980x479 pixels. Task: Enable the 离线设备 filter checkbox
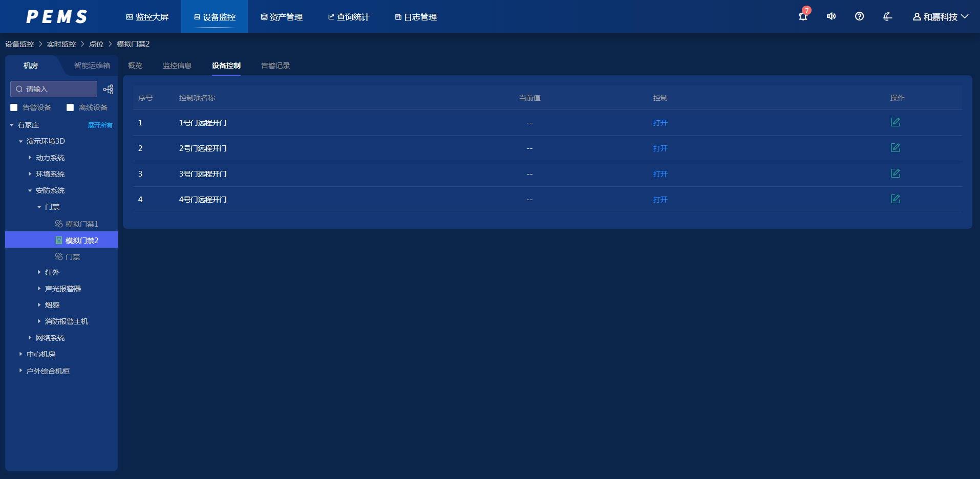(70, 107)
